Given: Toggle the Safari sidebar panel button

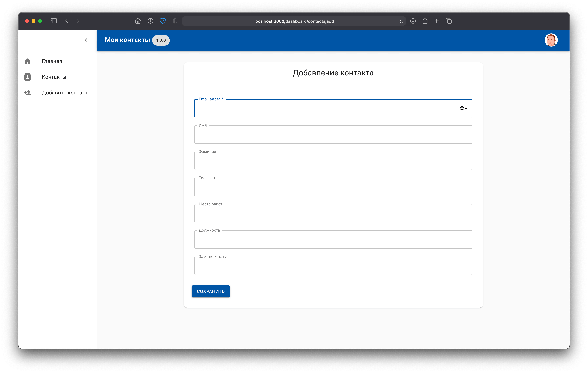Looking at the screenshot, I should coord(54,21).
